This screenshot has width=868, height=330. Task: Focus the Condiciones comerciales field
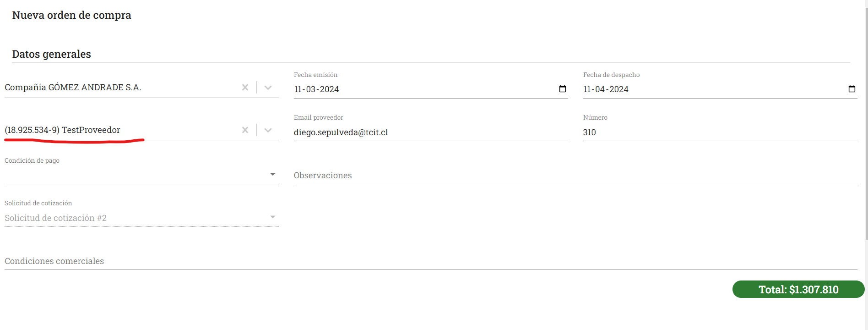430,261
